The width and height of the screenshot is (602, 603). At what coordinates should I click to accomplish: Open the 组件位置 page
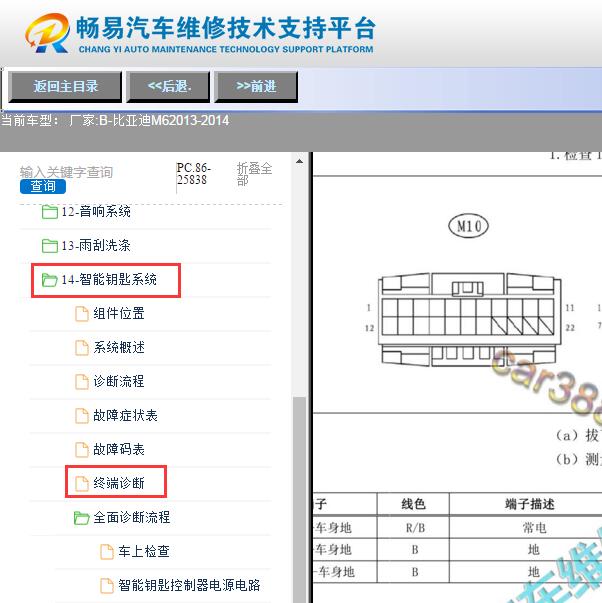[119, 313]
